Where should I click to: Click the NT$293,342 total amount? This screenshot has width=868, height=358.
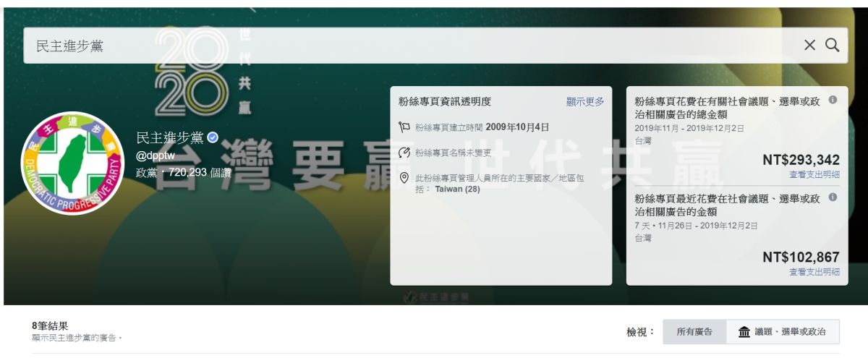801,160
